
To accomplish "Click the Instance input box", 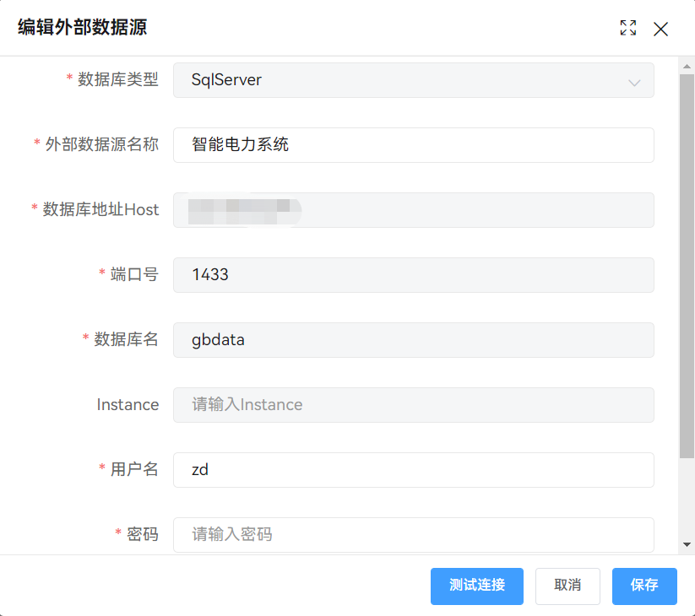I will click(x=413, y=405).
